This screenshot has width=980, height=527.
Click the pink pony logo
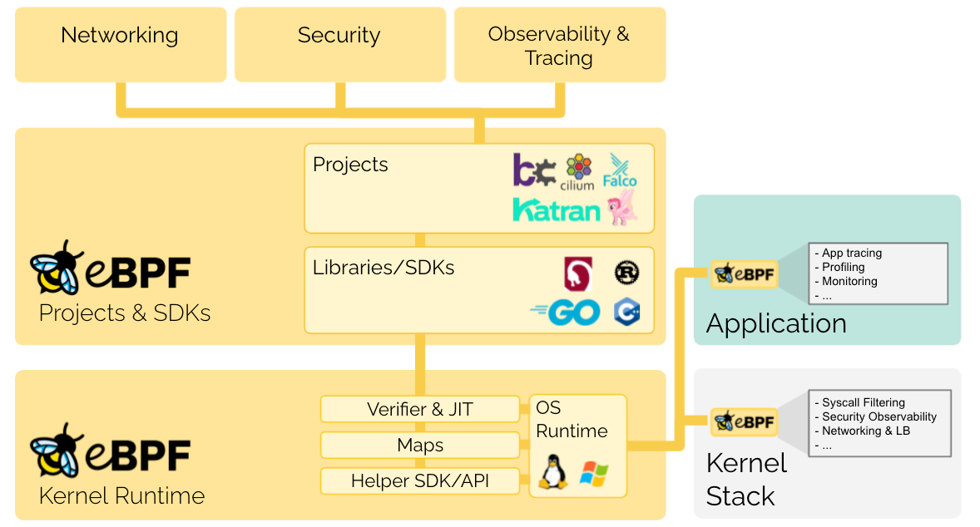pyautogui.click(x=622, y=208)
